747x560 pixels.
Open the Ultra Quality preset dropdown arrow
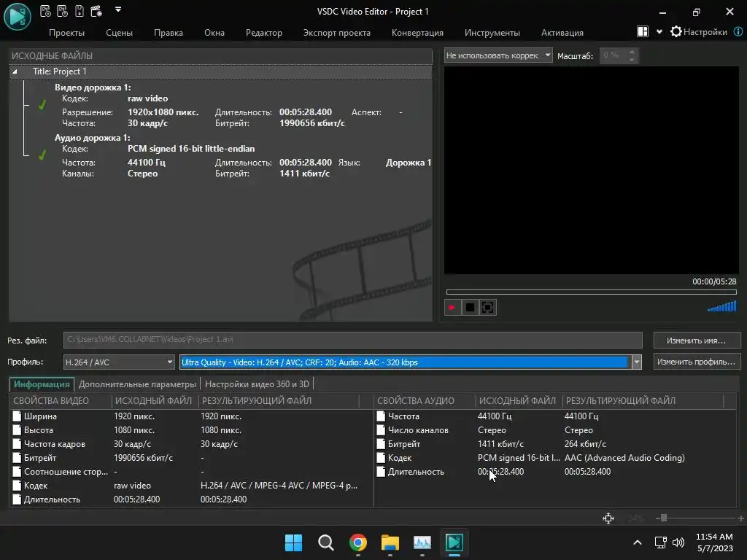point(636,362)
